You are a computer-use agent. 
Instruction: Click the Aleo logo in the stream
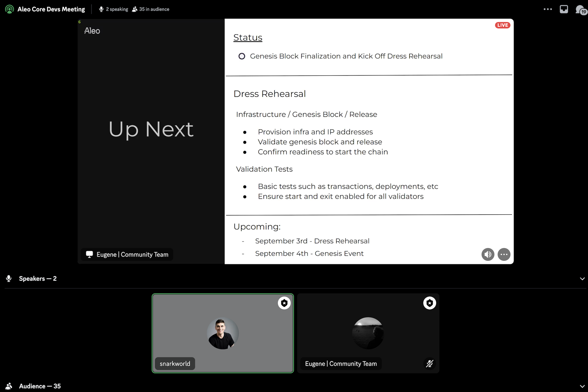click(92, 31)
